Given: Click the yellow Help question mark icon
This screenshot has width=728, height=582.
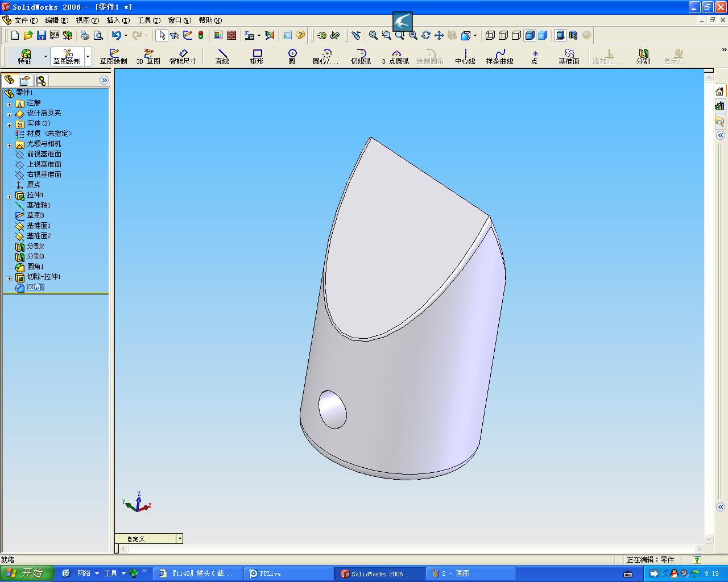Looking at the screenshot, I should (300, 35).
